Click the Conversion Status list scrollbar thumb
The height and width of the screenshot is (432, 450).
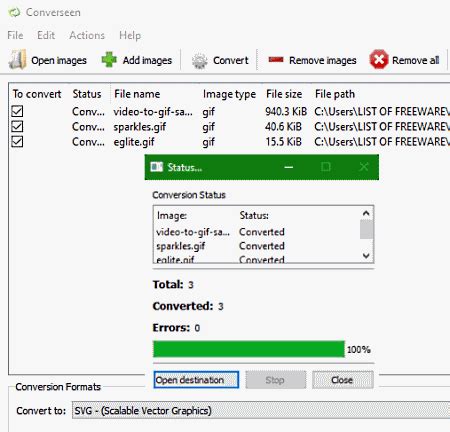tap(366, 230)
